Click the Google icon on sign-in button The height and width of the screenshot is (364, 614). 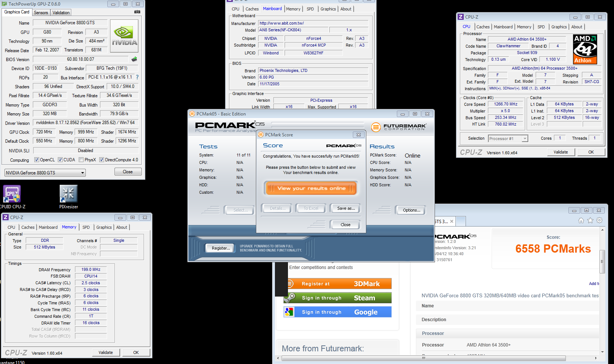[x=289, y=312]
